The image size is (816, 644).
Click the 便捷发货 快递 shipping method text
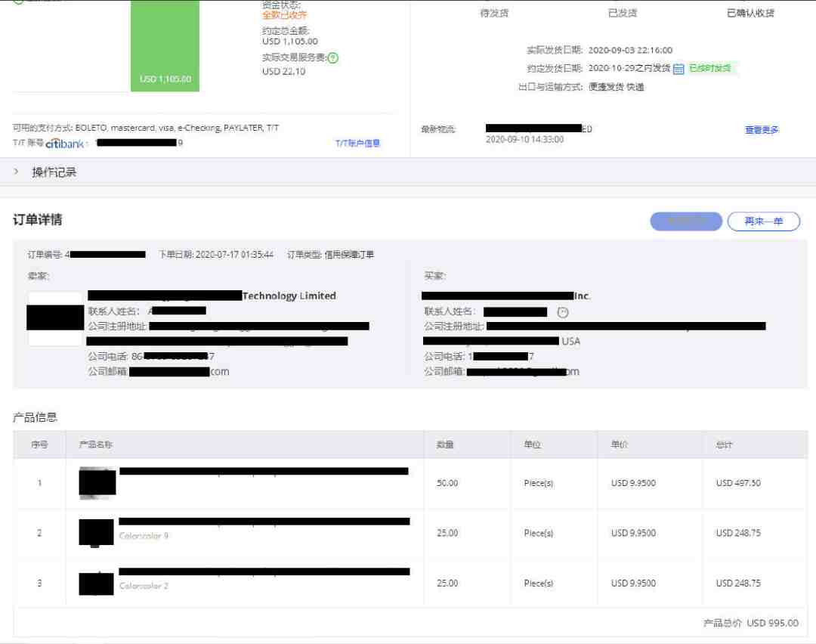(617, 87)
